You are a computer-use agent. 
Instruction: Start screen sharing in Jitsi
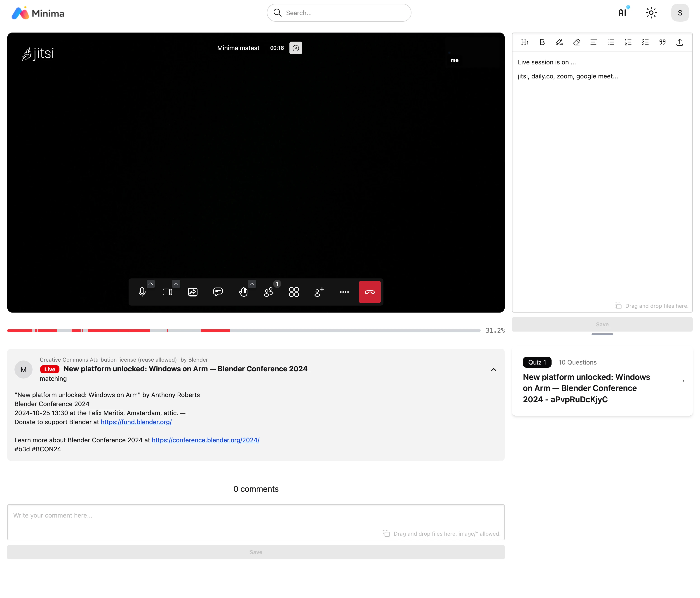(x=193, y=292)
